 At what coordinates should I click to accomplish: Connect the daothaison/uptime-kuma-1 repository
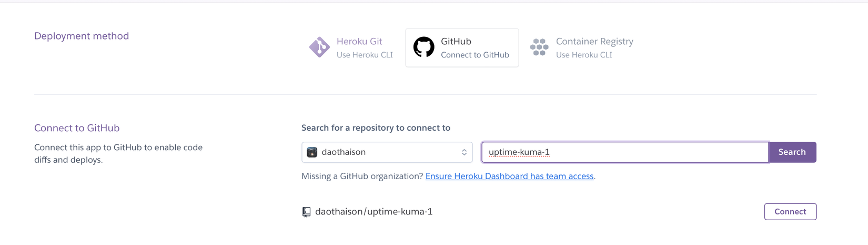tap(790, 212)
